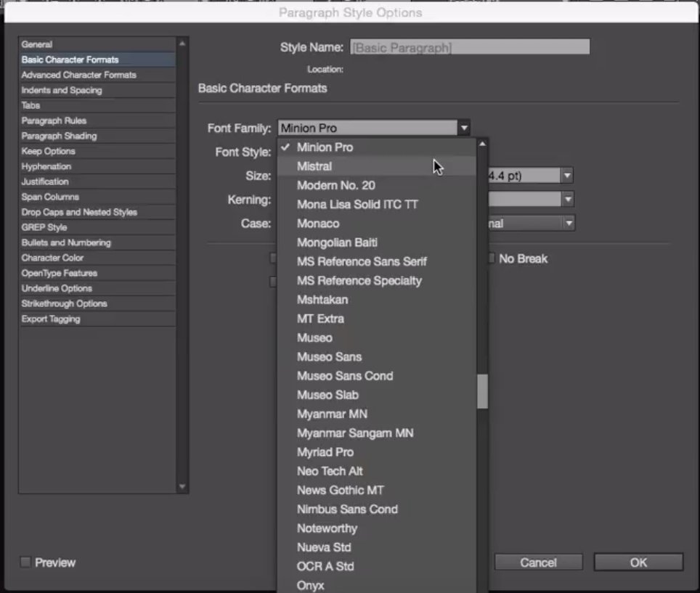The image size is (700, 593).
Task: Open the Position dropdown ending in 'nal'
Action: click(x=569, y=223)
